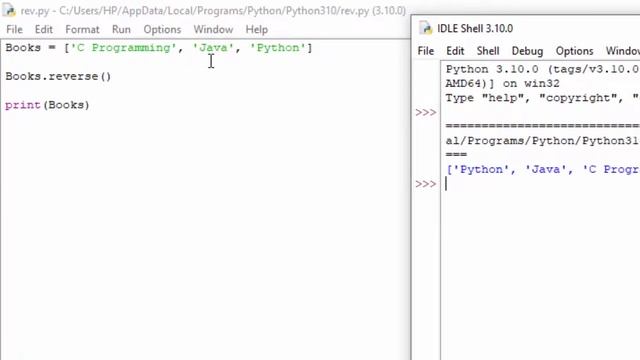The image size is (640, 360).
Task: Open File menu in rev.py editor
Action: (14, 29)
